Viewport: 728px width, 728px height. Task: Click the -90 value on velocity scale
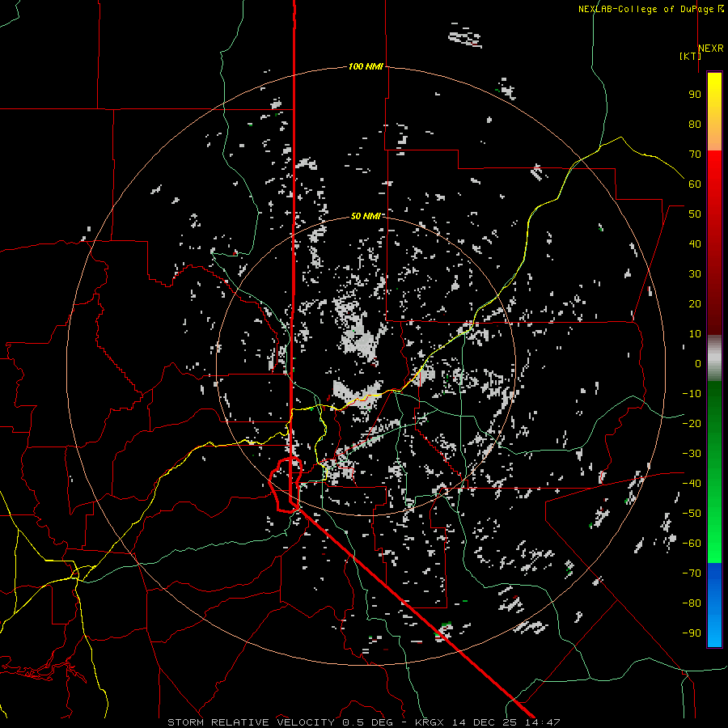point(692,633)
